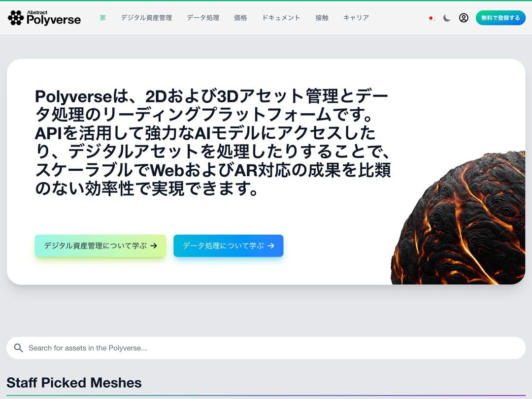
Task: Click the Staff Picked Meshes heading
Action: [74, 383]
